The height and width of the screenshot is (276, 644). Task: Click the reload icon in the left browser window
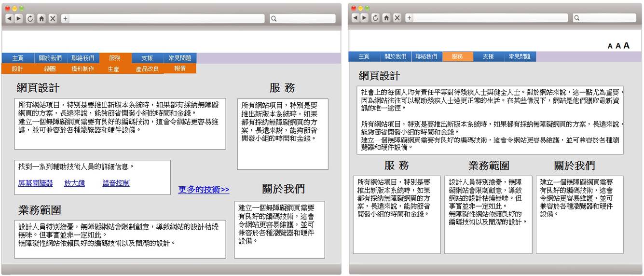coord(30,18)
